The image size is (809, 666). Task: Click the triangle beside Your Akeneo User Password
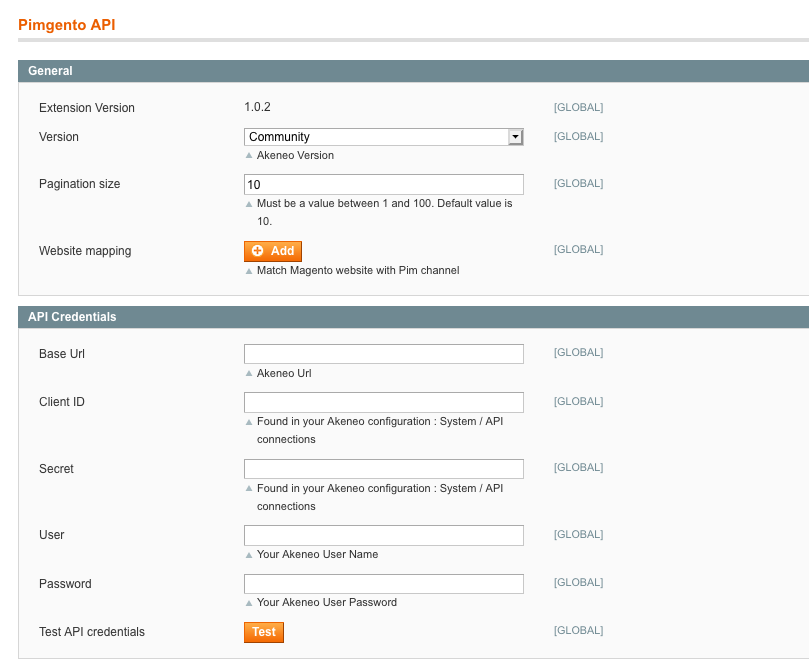tap(249, 603)
